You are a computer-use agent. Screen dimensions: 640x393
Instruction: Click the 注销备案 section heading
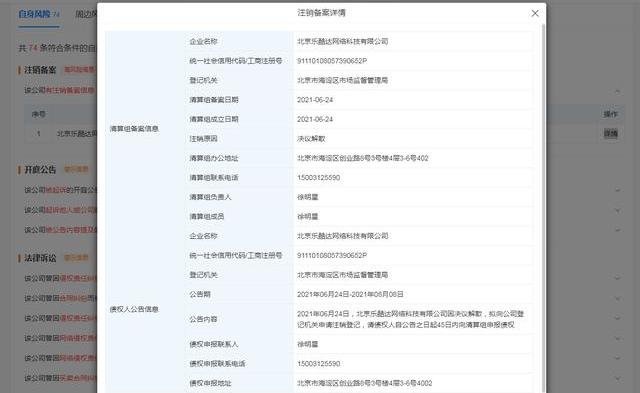pyautogui.click(x=40, y=70)
